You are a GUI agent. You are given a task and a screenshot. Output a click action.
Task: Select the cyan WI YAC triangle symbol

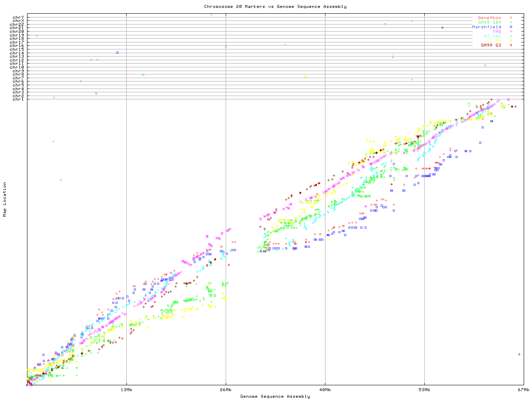coord(511,36)
